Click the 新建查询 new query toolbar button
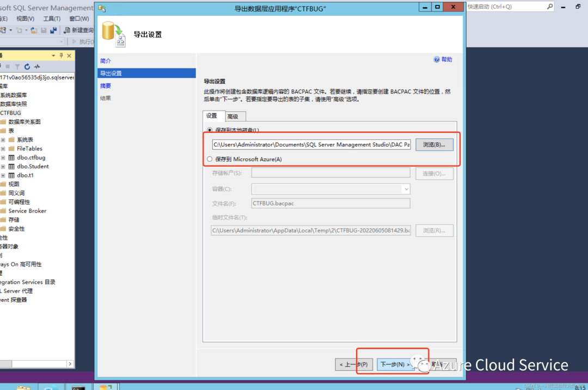588x390 pixels. [78, 31]
